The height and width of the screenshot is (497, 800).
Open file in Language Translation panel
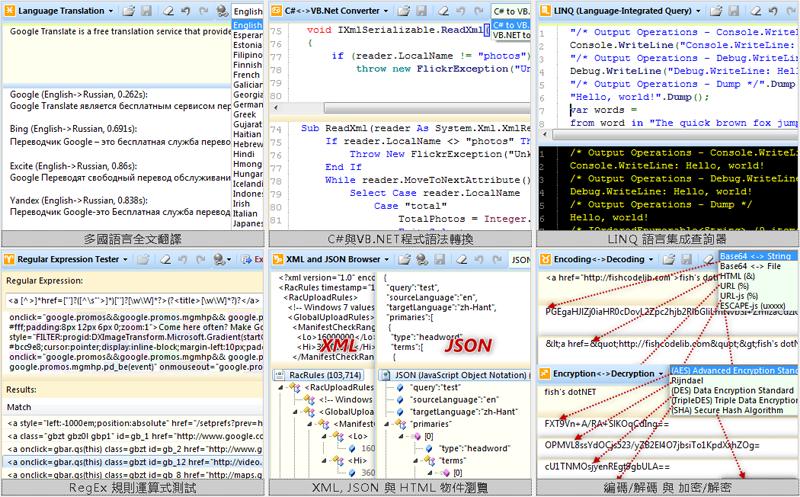click(129, 11)
